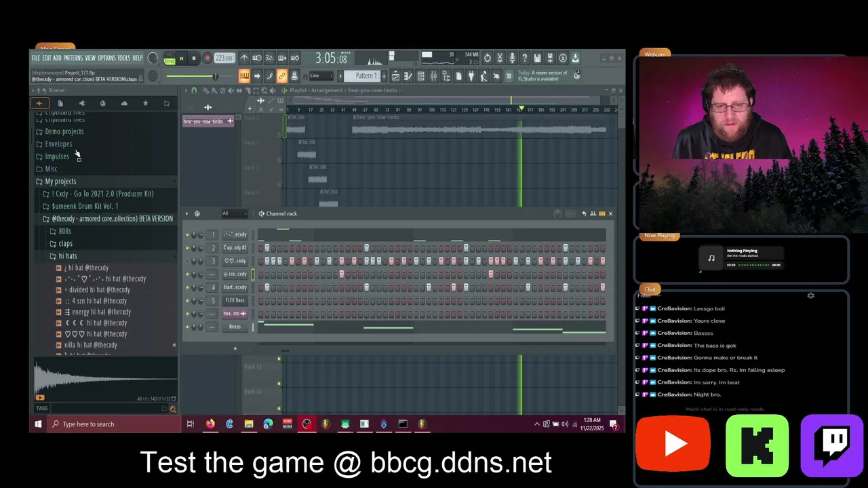Toggle the stamp tool icon
The width and height of the screenshot is (868, 488).
pos(294,76)
